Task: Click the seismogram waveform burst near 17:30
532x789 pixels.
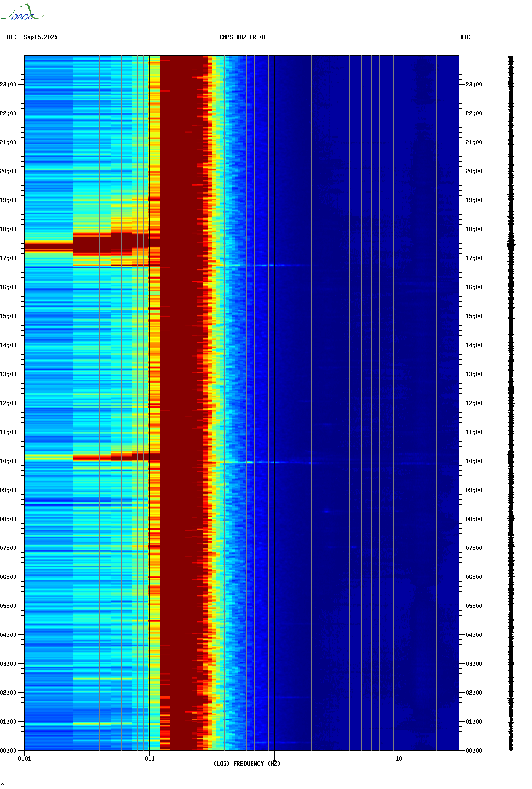Action: point(511,245)
